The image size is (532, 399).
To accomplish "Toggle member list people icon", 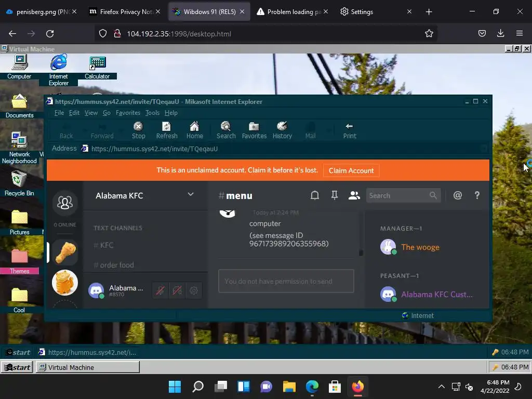I will tap(354, 195).
